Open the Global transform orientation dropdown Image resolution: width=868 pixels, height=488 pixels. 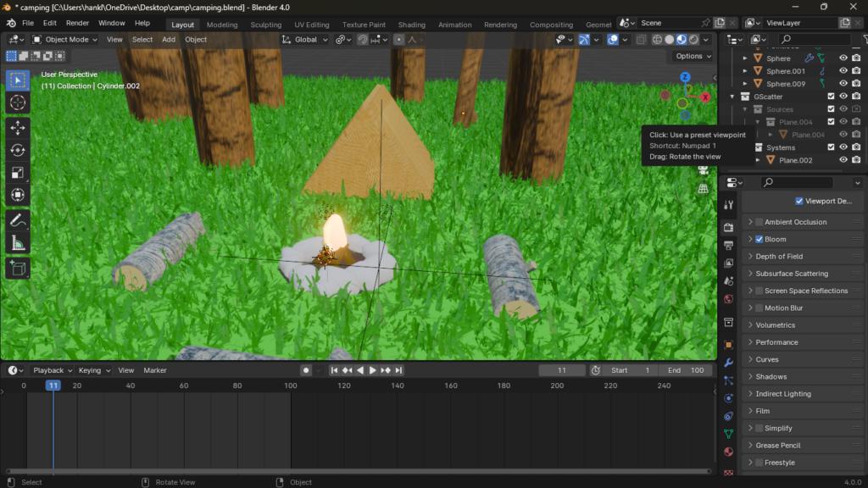tap(303, 39)
